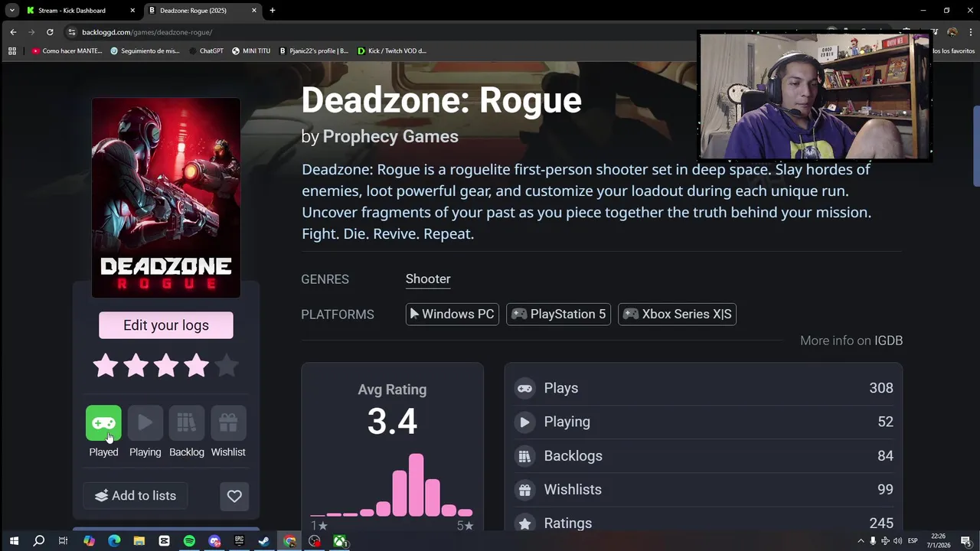Open IGDB more info link
This screenshot has width=980, height=551.
(x=888, y=341)
